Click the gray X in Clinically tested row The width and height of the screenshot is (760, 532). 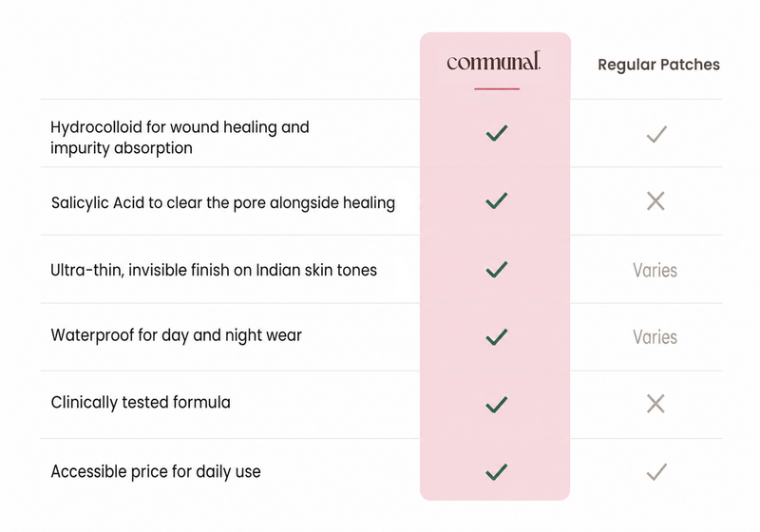(x=655, y=404)
